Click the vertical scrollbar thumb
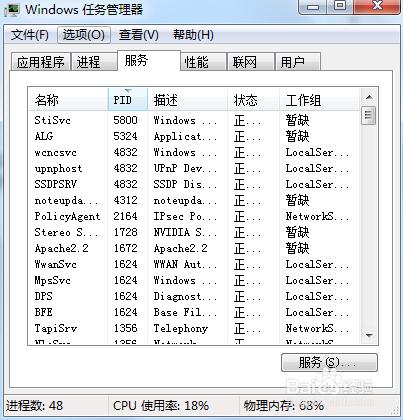The image size is (403, 420). click(x=369, y=116)
